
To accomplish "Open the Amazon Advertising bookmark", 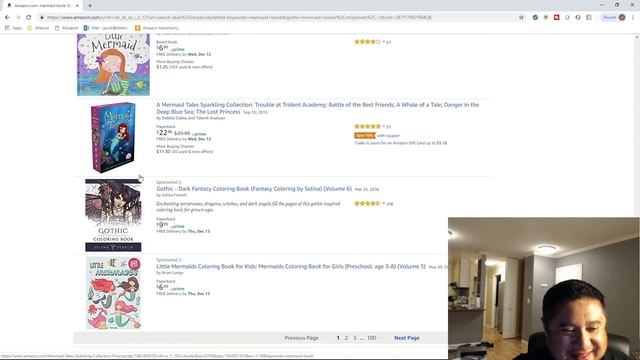I will pos(157,28).
